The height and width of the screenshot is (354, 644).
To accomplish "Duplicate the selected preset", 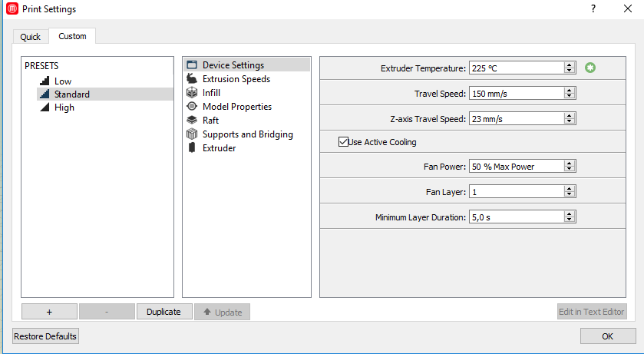I will [163, 312].
